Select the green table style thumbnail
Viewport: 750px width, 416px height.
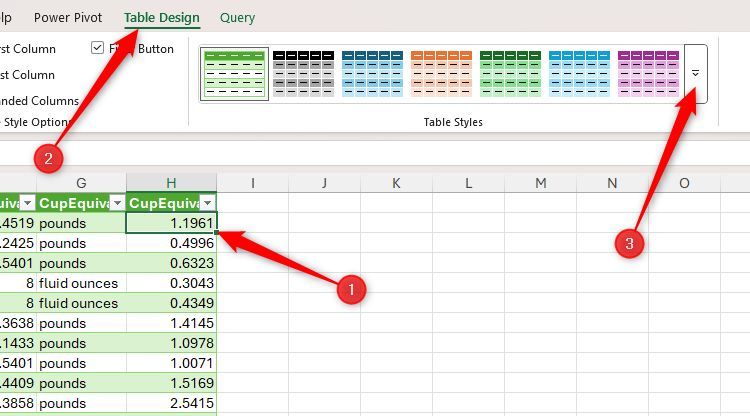click(x=234, y=74)
